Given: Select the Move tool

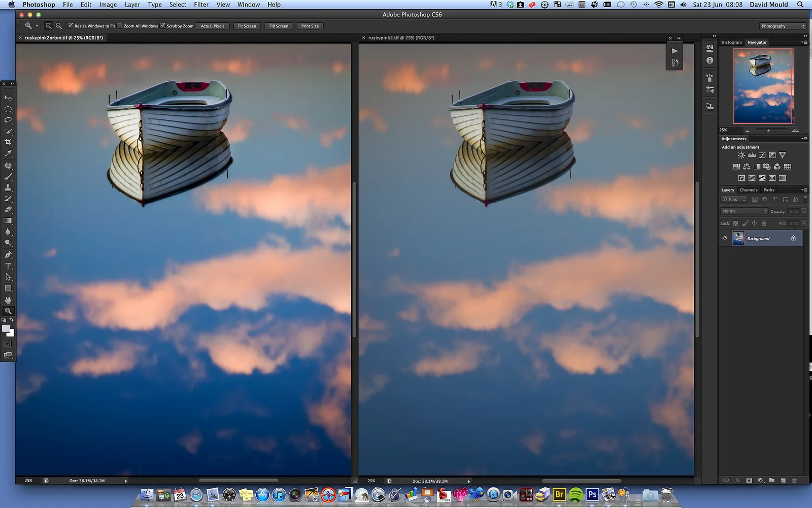Looking at the screenshot, I should [8, 98].
